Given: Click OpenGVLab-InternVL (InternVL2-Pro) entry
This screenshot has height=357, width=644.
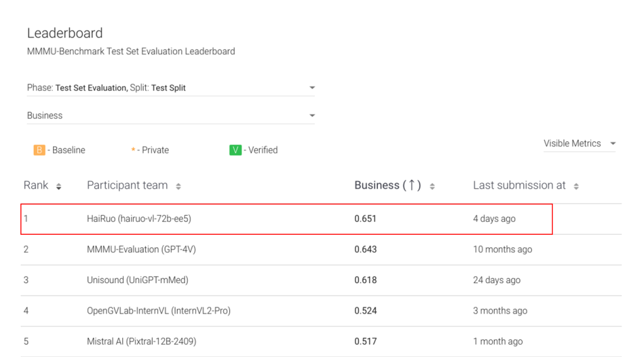Looking at the screenshot, I should [159, 311].
